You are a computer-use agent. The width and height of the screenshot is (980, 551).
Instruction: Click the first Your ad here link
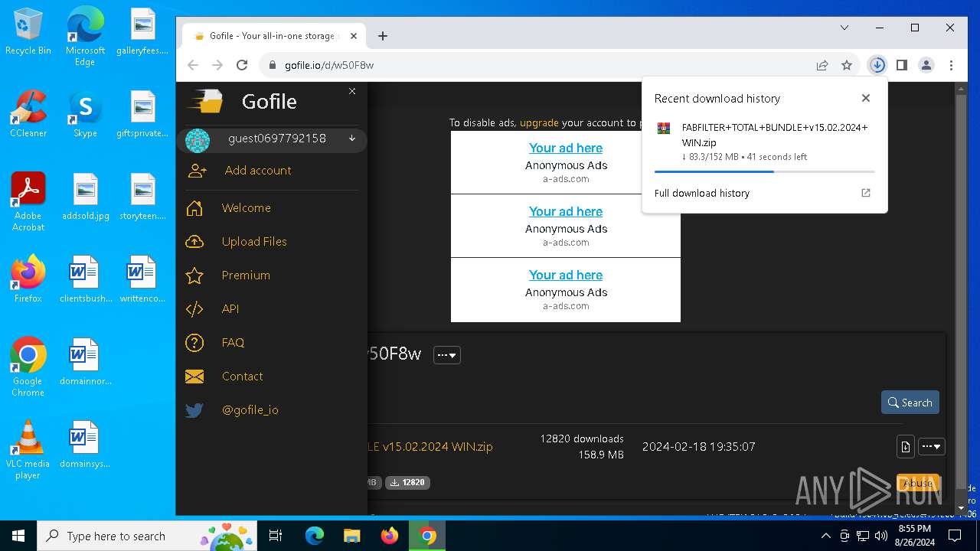pos(566,148)
